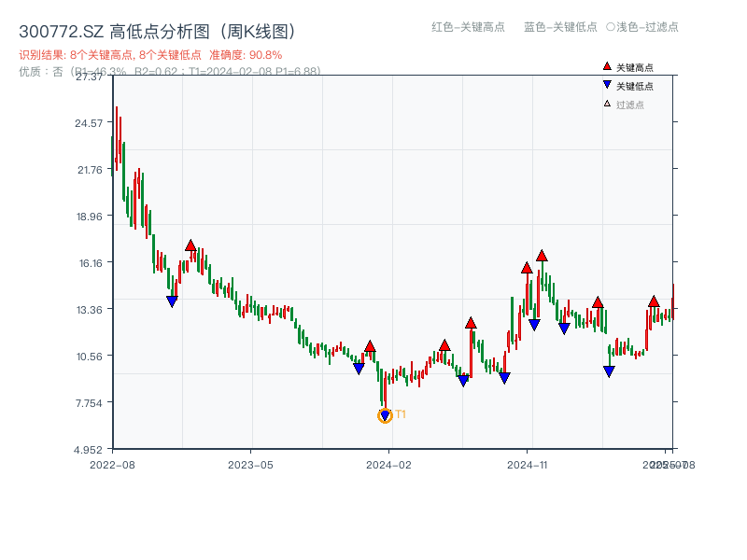Click the 红色-关键高点 header text
The width and height of the screenshot is (747, 560).
coord(468,27)
